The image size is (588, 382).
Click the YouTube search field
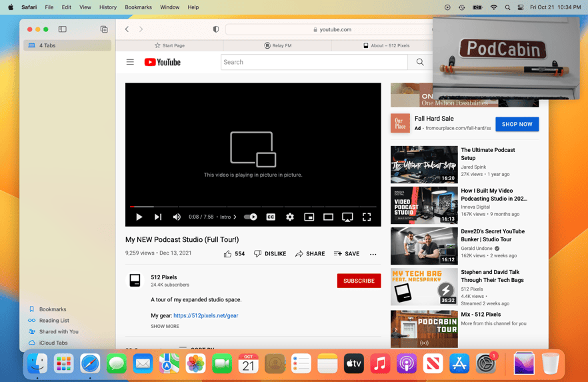point(314,62)
